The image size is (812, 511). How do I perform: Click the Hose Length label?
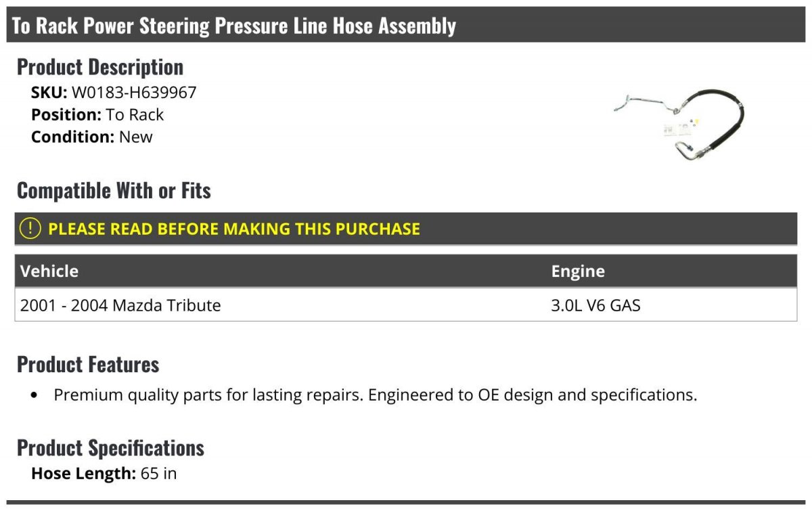coord(84,474)
